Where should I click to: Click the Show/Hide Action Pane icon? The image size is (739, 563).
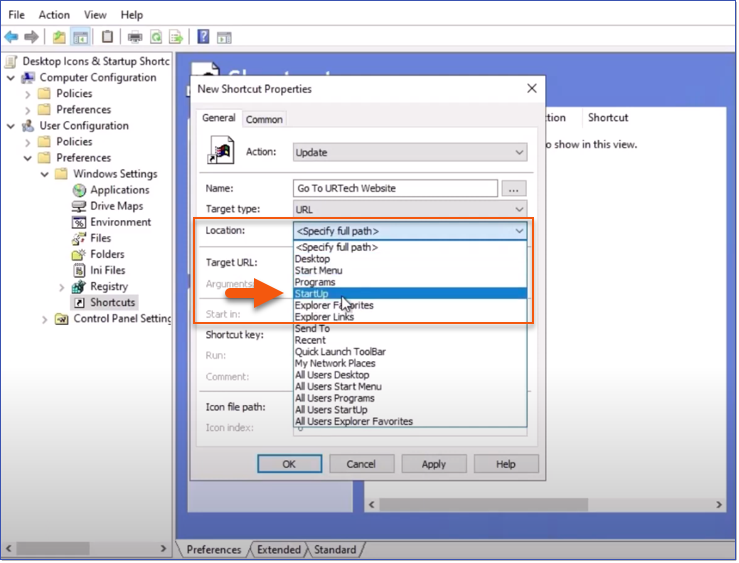pos(224,37)
